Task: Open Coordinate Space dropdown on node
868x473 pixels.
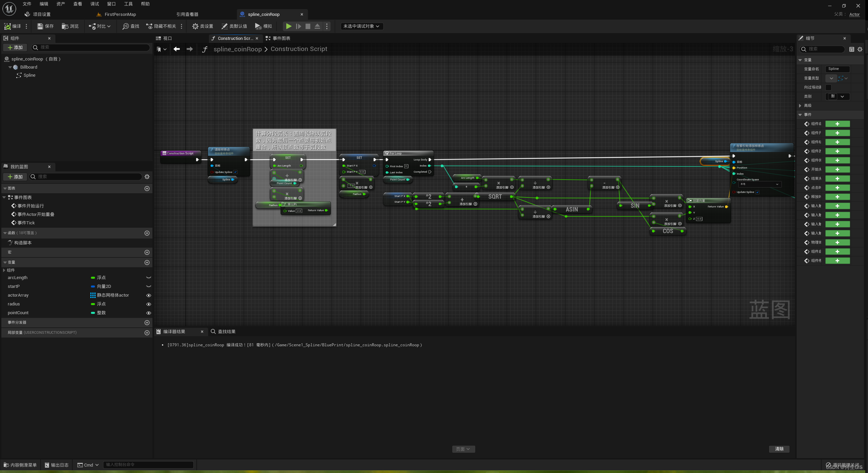Action: pyautogui.click(x=760, y=184)
